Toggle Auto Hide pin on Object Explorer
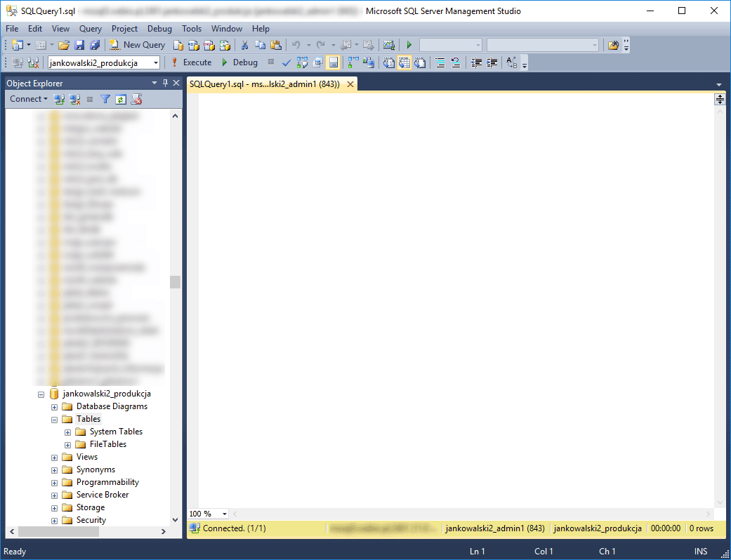The width and height of the screenshot is (731, 560). point(165,83)
